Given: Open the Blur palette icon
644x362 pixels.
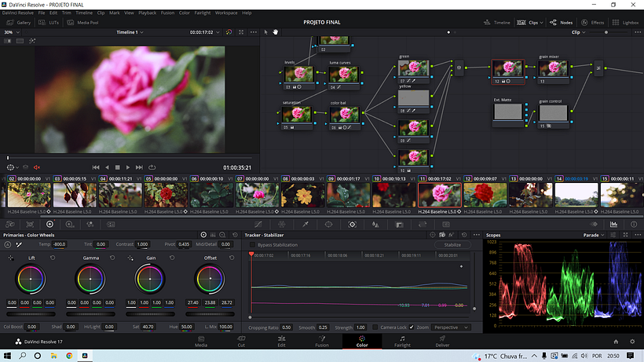Looking at the screenshot, I should [x=375, y=225].
